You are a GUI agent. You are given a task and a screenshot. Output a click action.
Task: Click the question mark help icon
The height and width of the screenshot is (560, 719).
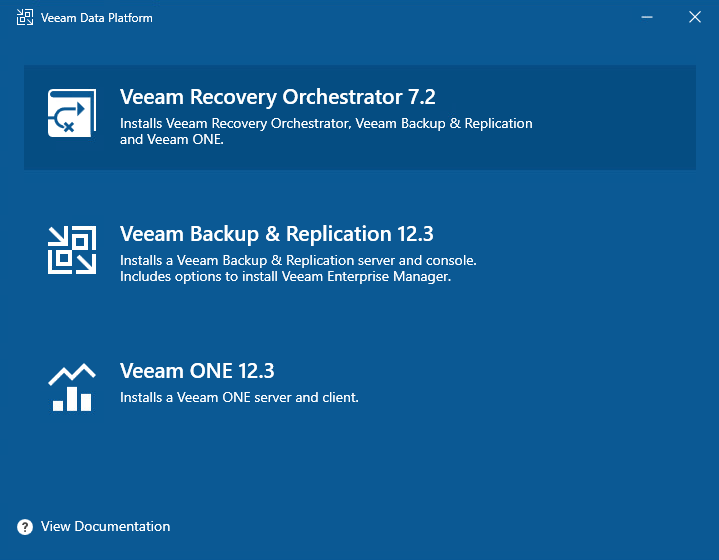(x=25, y=527)
